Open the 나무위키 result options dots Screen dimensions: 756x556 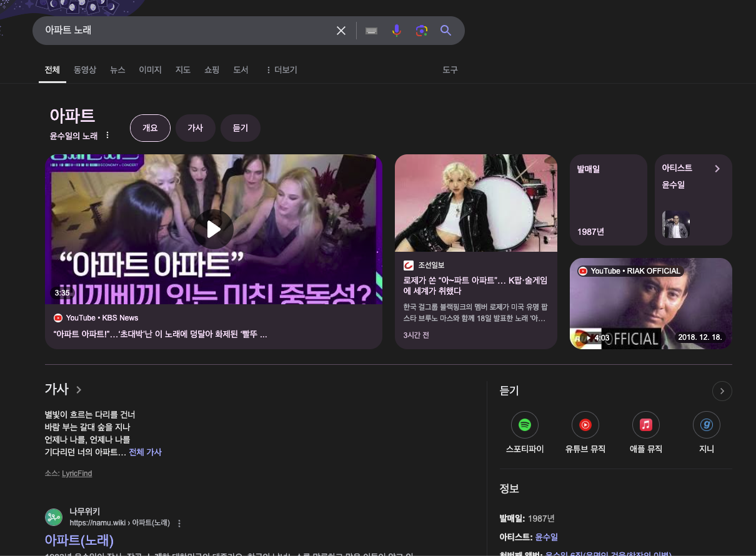click(x=179, y=524)
